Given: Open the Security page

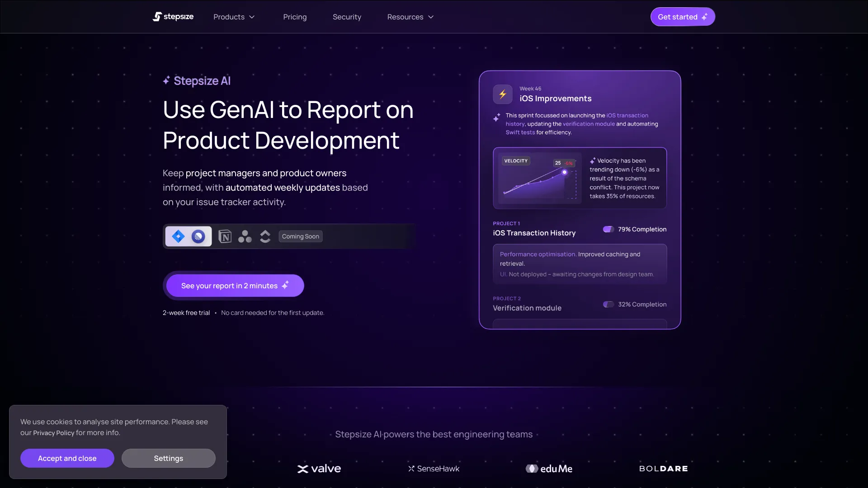Looking at the screenshot, I should (347, 17).
